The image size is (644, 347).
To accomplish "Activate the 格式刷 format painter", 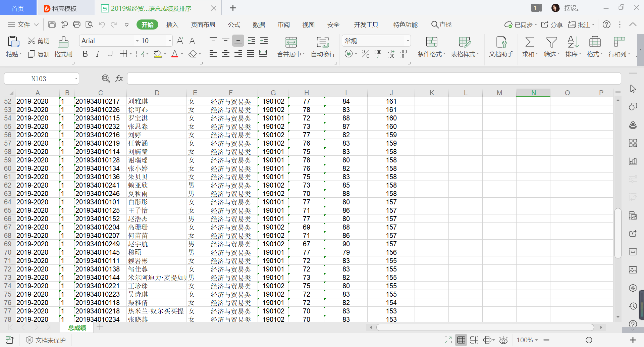I will 63,47.
